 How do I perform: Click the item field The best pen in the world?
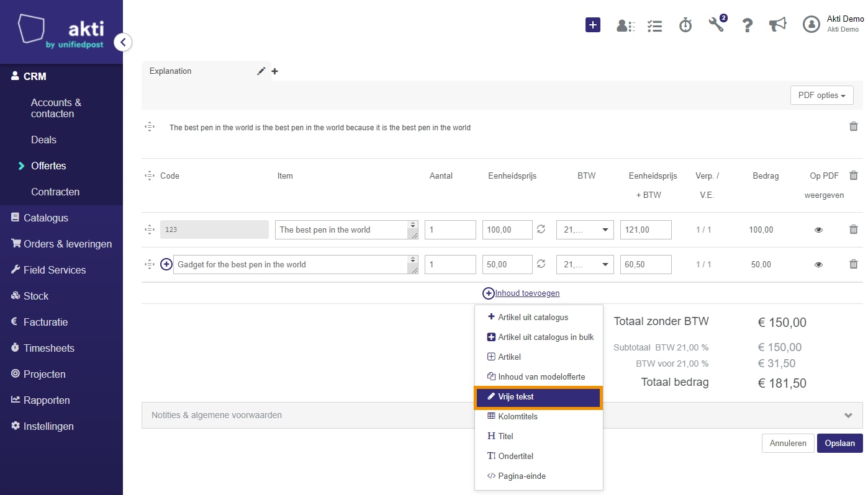click(346, 230)
